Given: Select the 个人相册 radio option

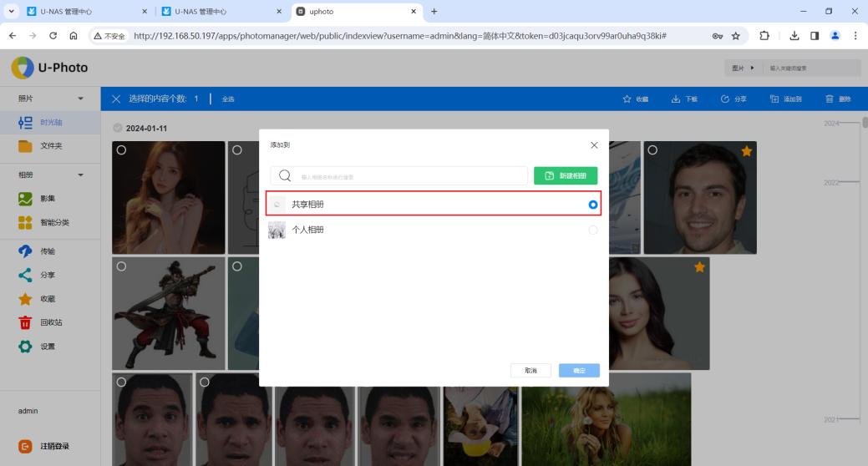Looking at the screenshot, I should (x=593, y=230).
